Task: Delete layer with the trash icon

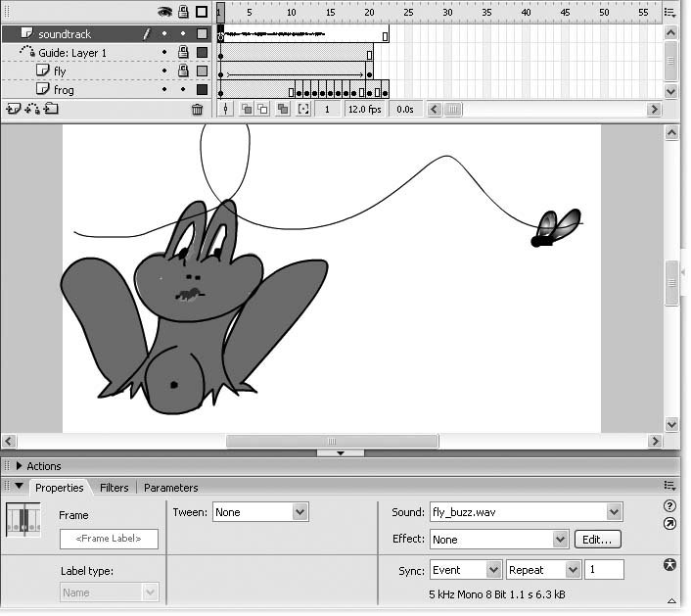Action: coord(197,110)
